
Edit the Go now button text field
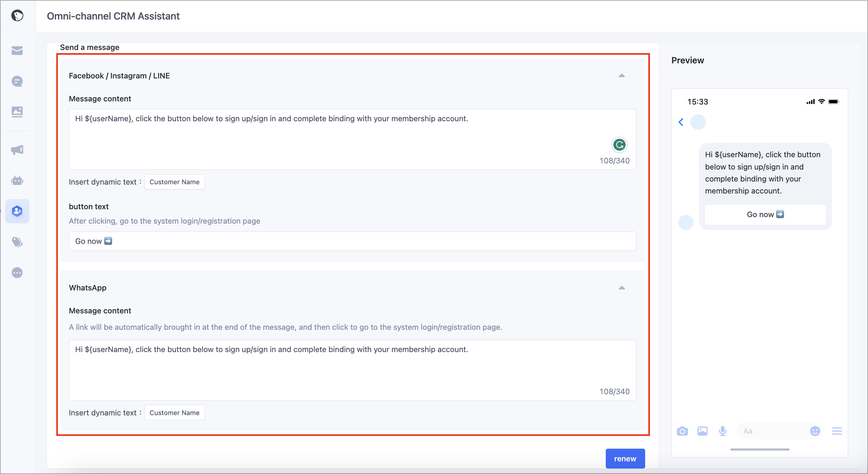[x=352, y=241]
